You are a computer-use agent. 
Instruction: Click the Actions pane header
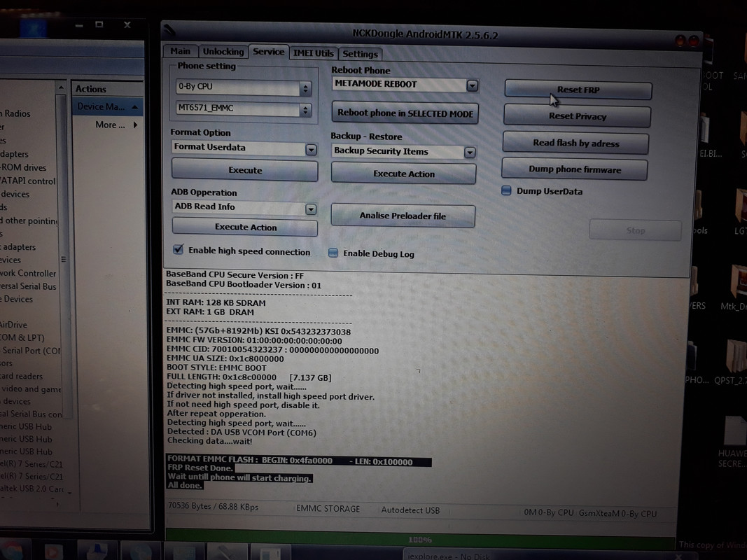pos(107,89)
